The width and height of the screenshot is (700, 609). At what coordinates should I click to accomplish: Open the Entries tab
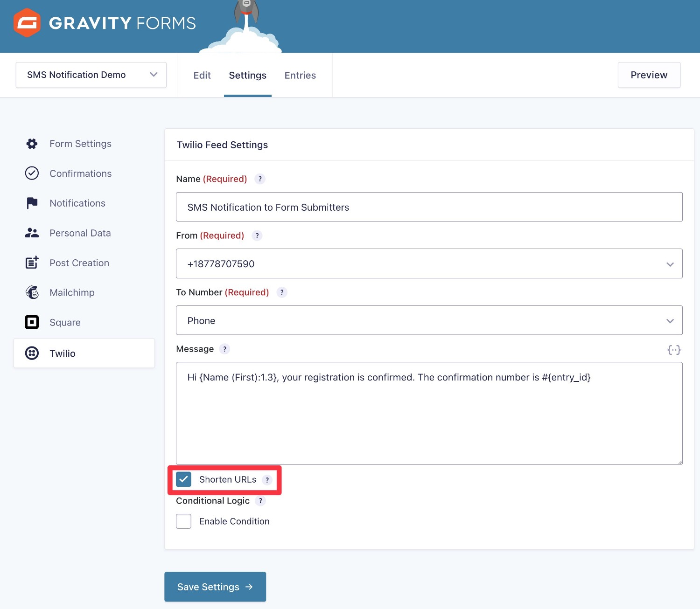(x=300, y=75)
